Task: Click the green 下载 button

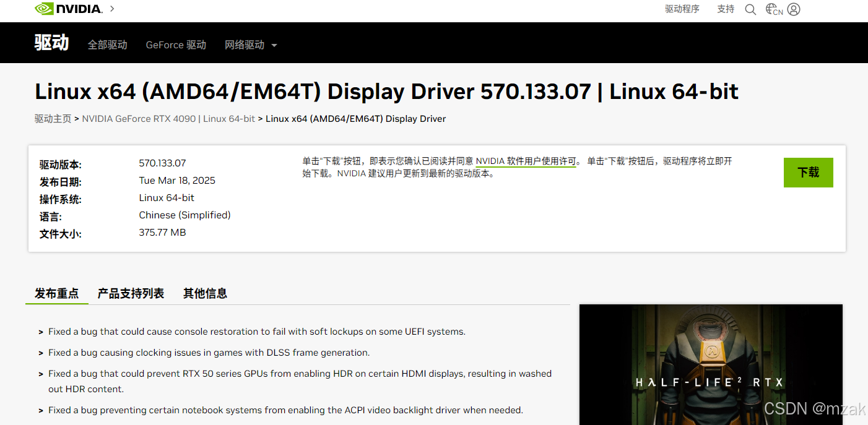Action: click(x=808, y=173)
